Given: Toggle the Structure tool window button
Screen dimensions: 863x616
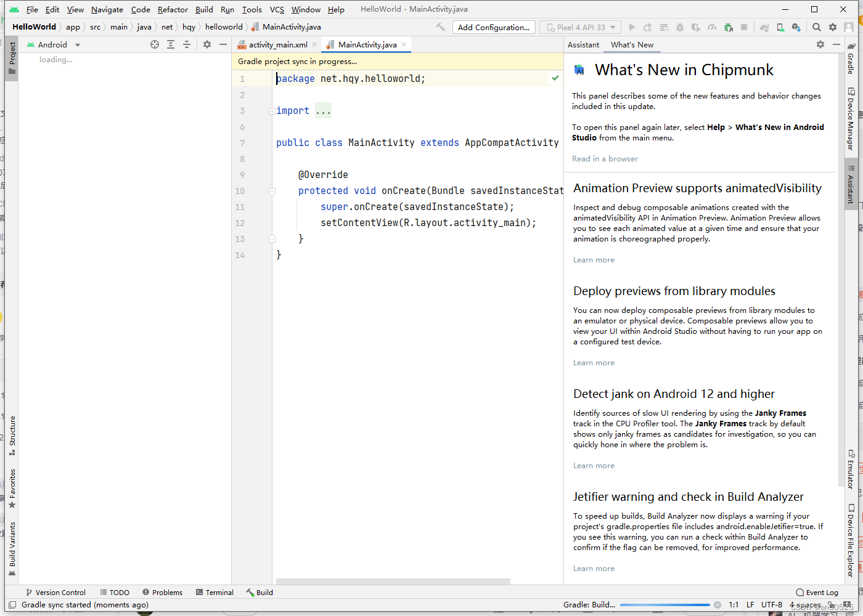Looking at the screenshot, I should [x=12, y=436].
